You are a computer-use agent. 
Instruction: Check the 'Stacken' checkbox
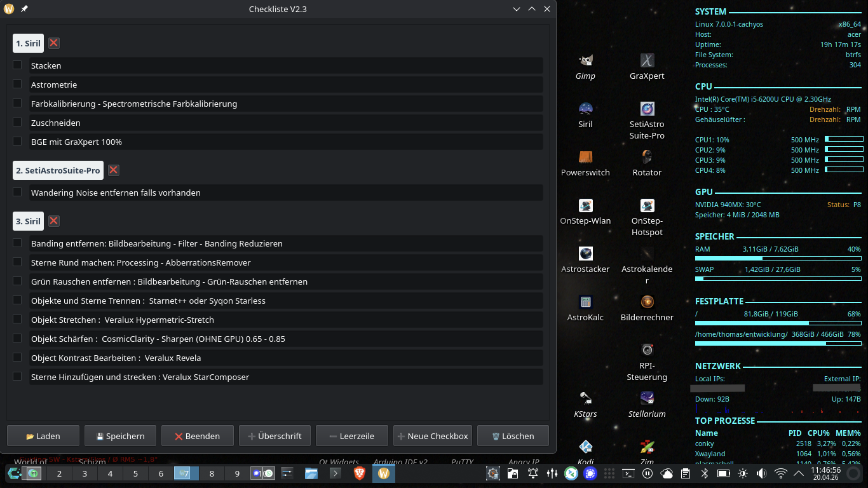click(17, 65)
